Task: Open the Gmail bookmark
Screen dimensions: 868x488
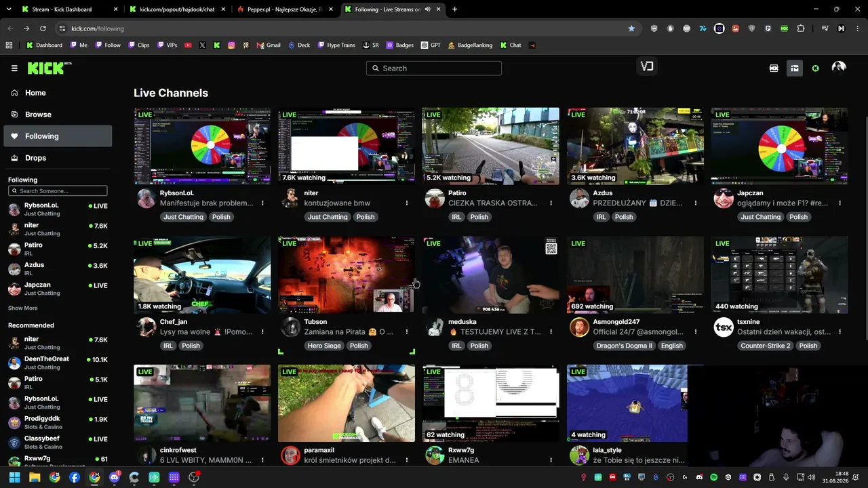Action: [x=269, y=45]
